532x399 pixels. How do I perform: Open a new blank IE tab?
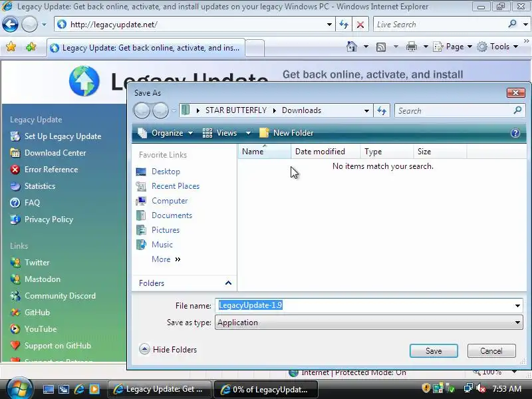(x=255, y=48)
